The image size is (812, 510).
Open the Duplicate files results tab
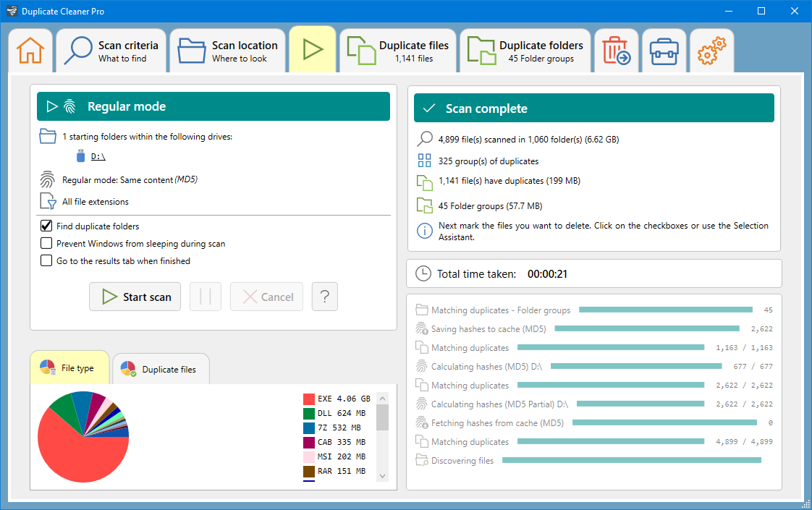coord(398,51)
